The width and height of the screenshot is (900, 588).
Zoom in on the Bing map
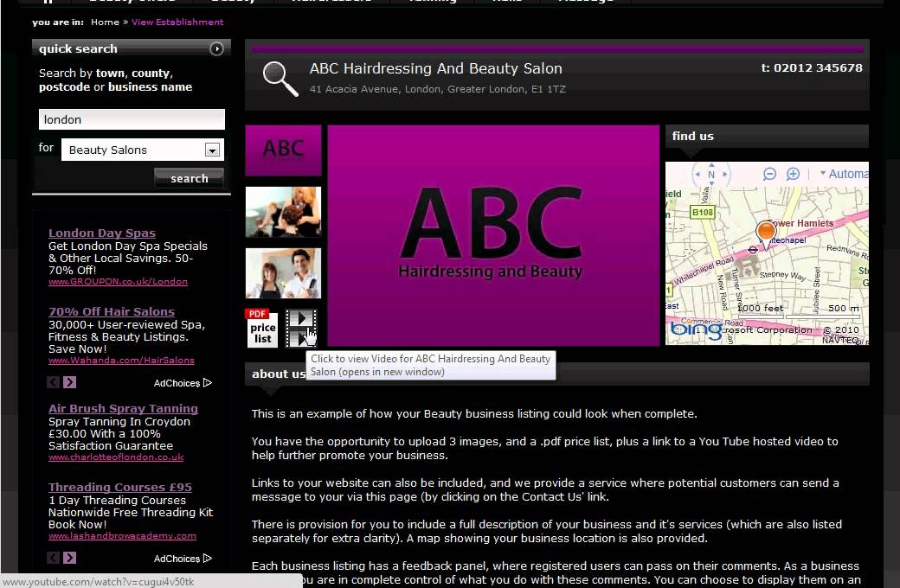point(793,174)
